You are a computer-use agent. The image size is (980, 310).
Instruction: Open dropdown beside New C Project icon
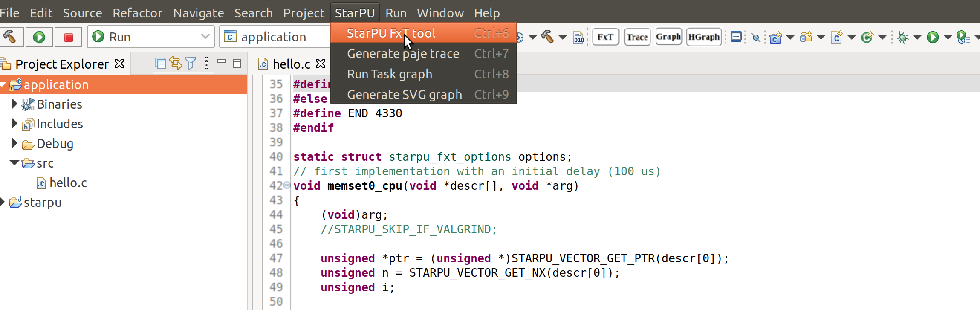[x=790, y=38]
